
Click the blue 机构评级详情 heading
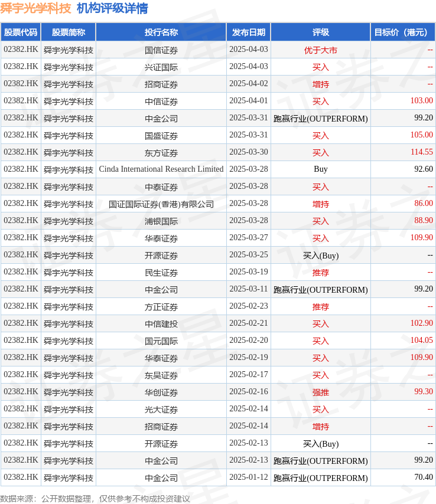click(x=112, y=8)
